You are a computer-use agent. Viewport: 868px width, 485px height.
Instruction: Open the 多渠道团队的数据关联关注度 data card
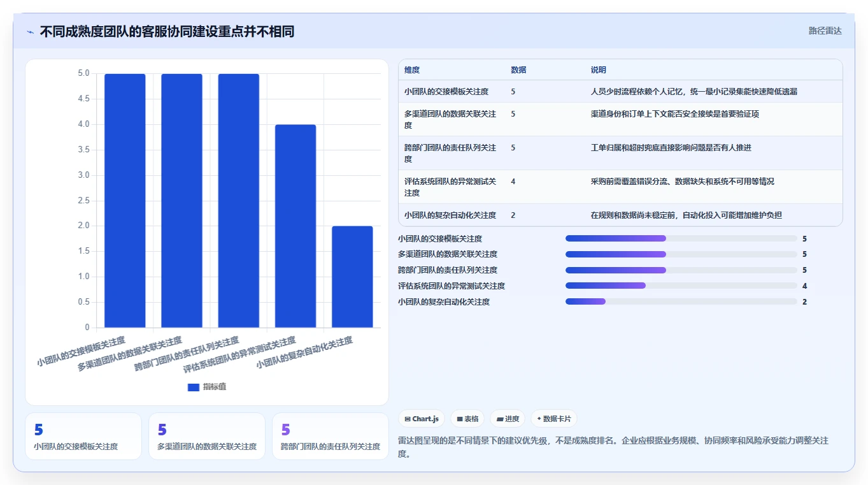[207, 436]
